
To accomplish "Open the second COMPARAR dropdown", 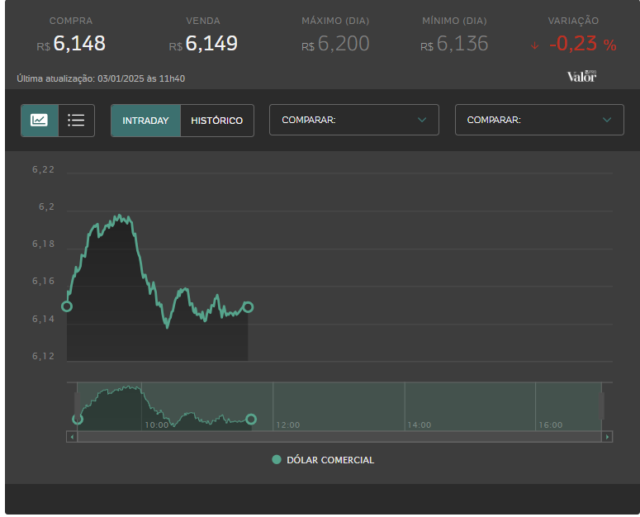I will [x=539, y=120].
